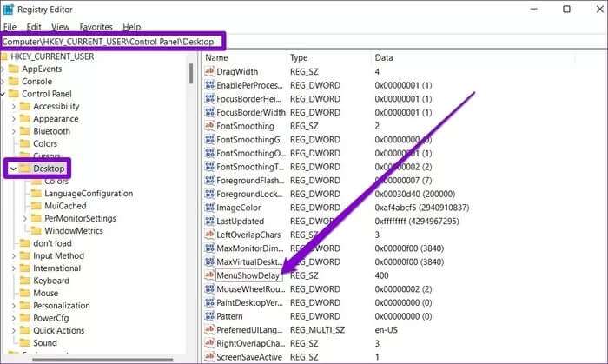Collapse the Desktop key chevron
This screenshot has width=608, height=364.
pyautogui.click(x=13, y=169)
